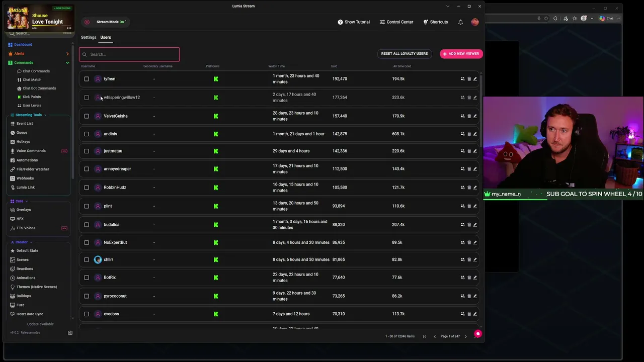Click the Update available notice
Image resolution: width=644 pixels, height=362 pixels.
(40, 324)
